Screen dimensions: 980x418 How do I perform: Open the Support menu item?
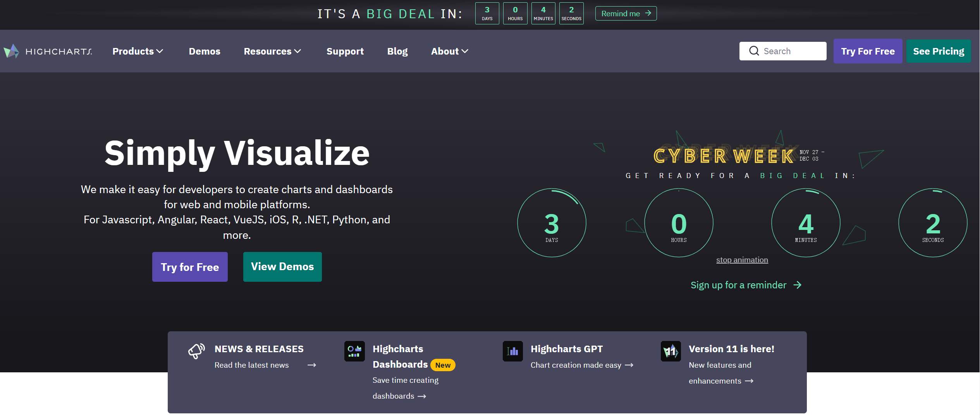tap(345, 51)
